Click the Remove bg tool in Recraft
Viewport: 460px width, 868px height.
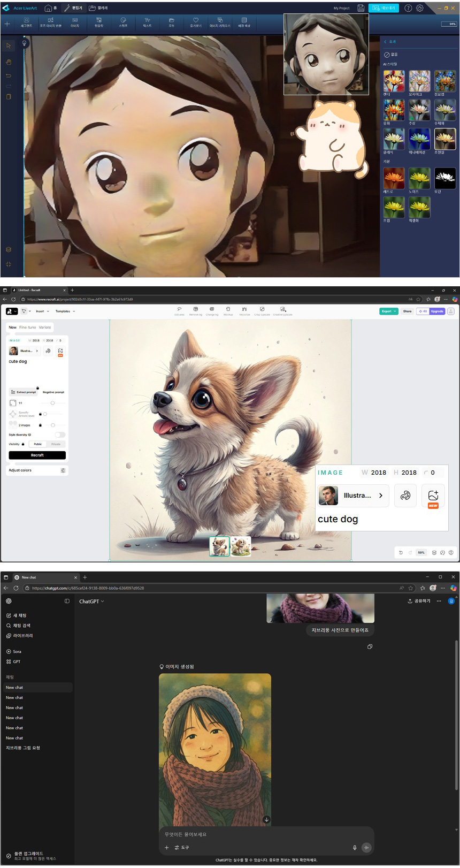[x=195, y=311]
